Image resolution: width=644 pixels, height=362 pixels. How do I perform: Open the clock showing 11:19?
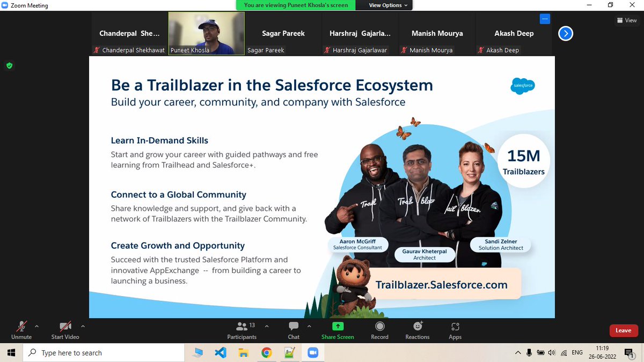(602, 353)
